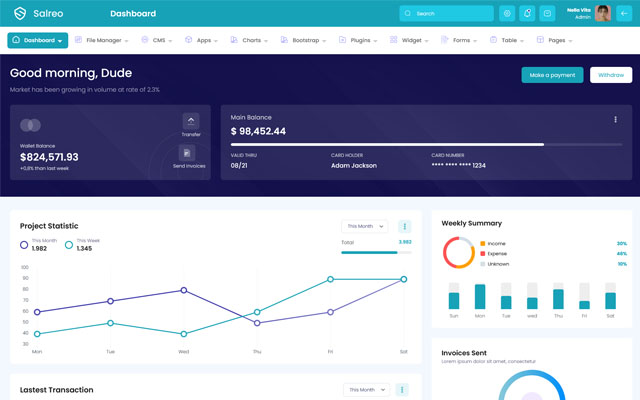Click the Wednesday point on purple line
640x400 pixels.
coord(184,290)
